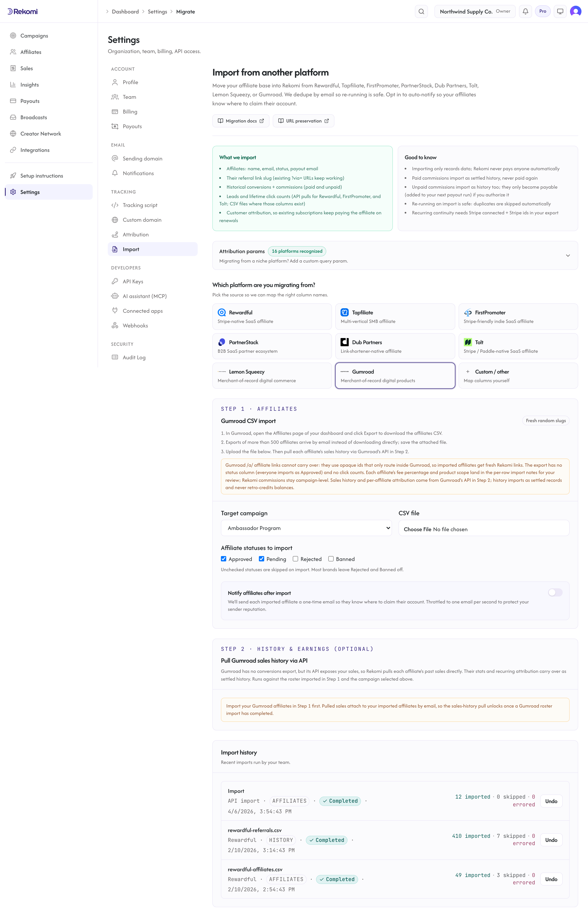Screen dimensions: 588x917
Task: Open Migration docs link
Action: pyautogui.click(x=241, y=121)
